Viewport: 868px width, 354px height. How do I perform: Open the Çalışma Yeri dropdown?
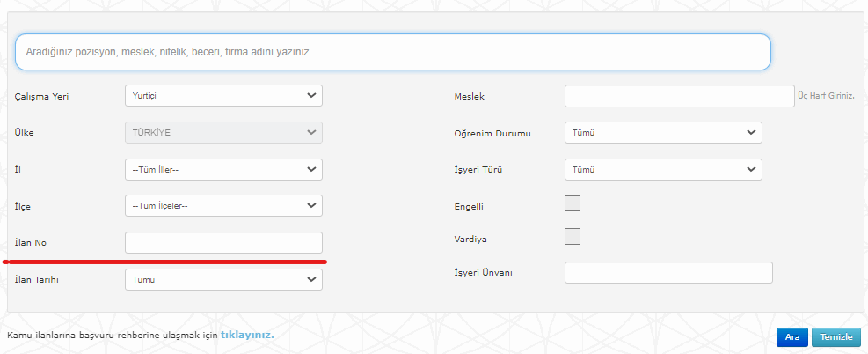click(x=223, y=95)
